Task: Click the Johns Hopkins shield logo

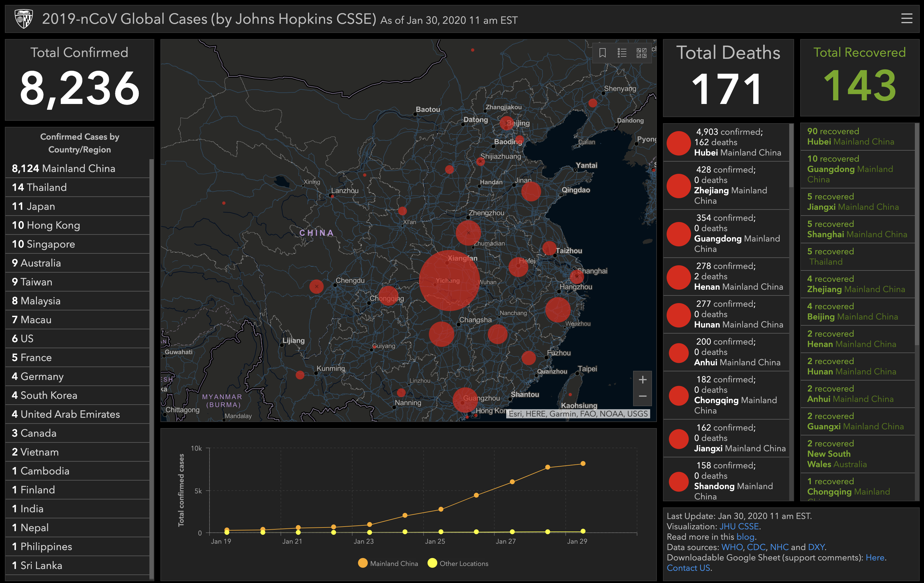Action: coord(24,19)
